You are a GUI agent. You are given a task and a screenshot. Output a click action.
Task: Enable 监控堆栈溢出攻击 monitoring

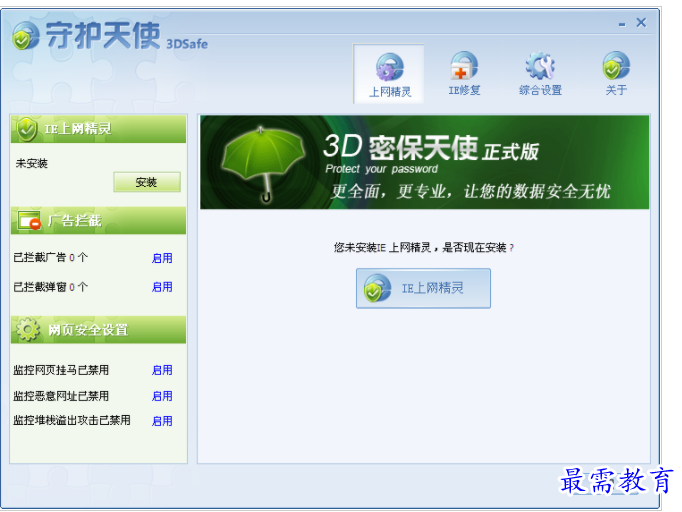(x=162, y=421)
